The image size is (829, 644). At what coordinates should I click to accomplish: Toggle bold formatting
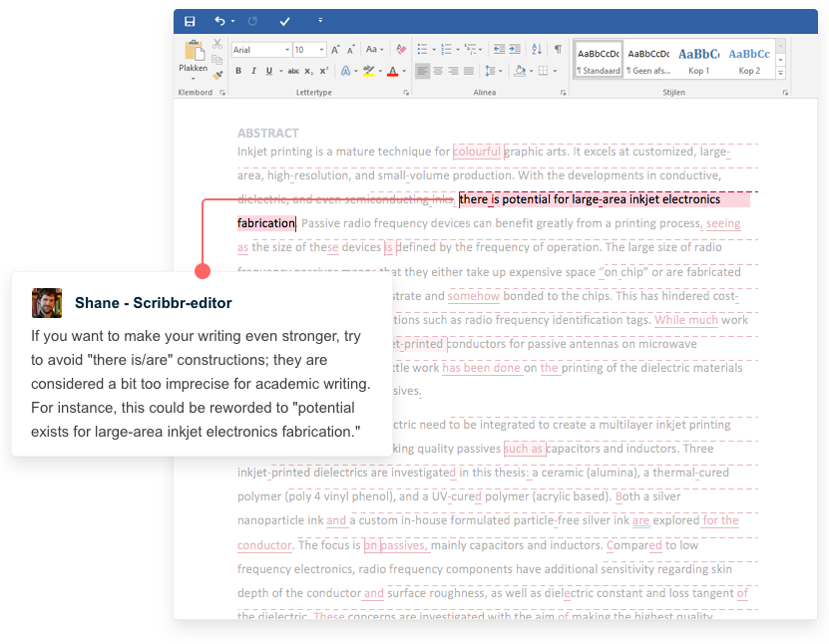coord(237,71)
